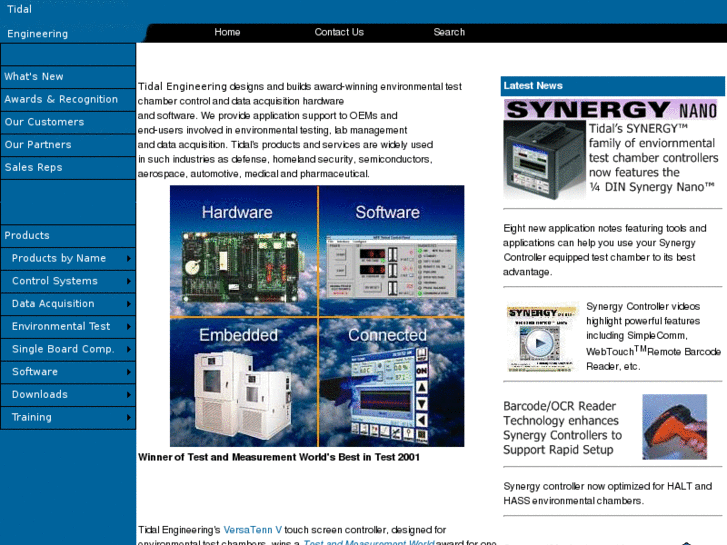Expand the Data Acquisition submenu arrow
727x545 pixels.
click(129, 304)
